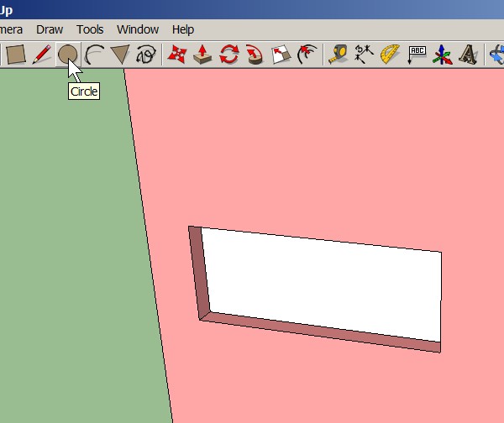This screenshot has height=423, width=504.
Task: Open the Draw menu
Action: pos(50,29)
